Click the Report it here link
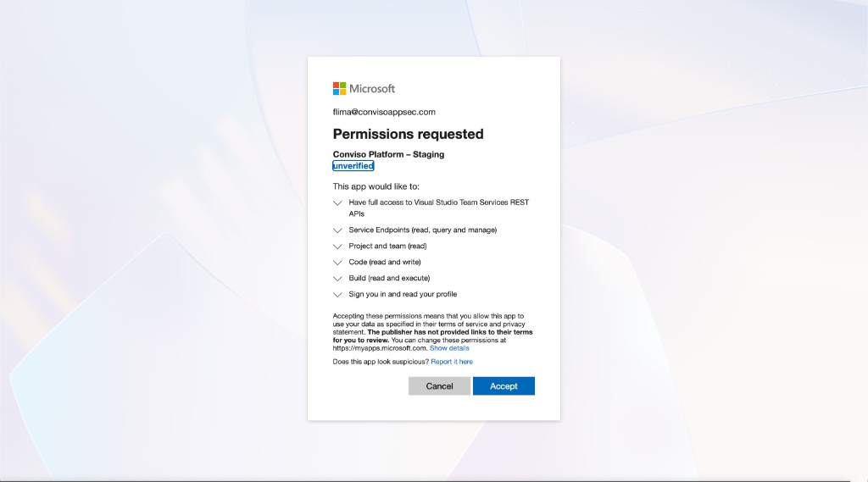868x482 pixels. [x=452, y=362]
